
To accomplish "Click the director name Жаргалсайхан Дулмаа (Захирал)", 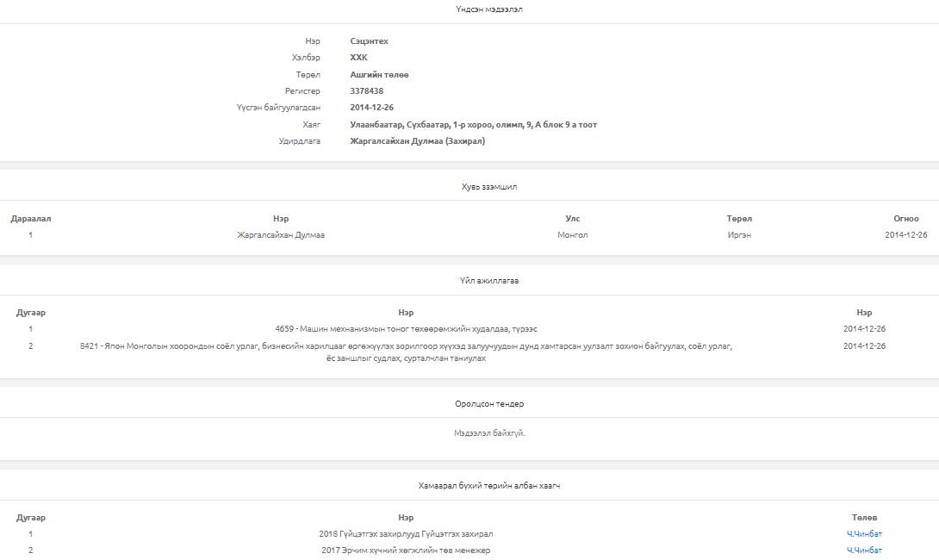I will [417, 141].
